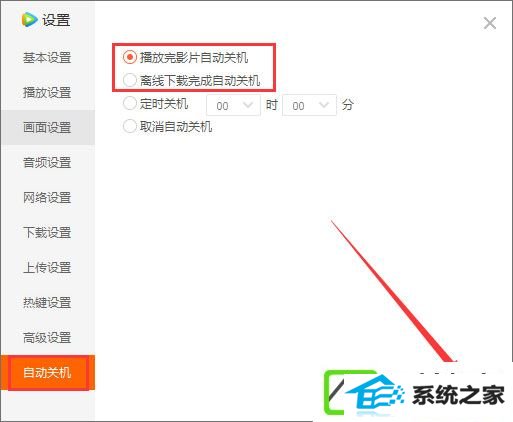Click the hour dropdown chevron arrow

pos(248,105)
